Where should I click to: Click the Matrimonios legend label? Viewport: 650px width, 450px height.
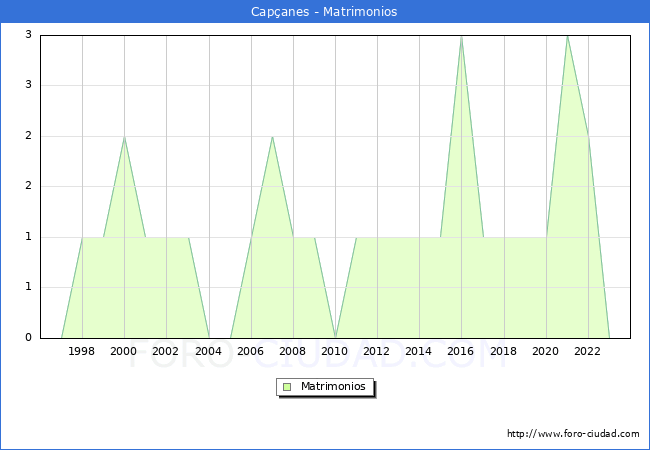click(x=333, y=386)
